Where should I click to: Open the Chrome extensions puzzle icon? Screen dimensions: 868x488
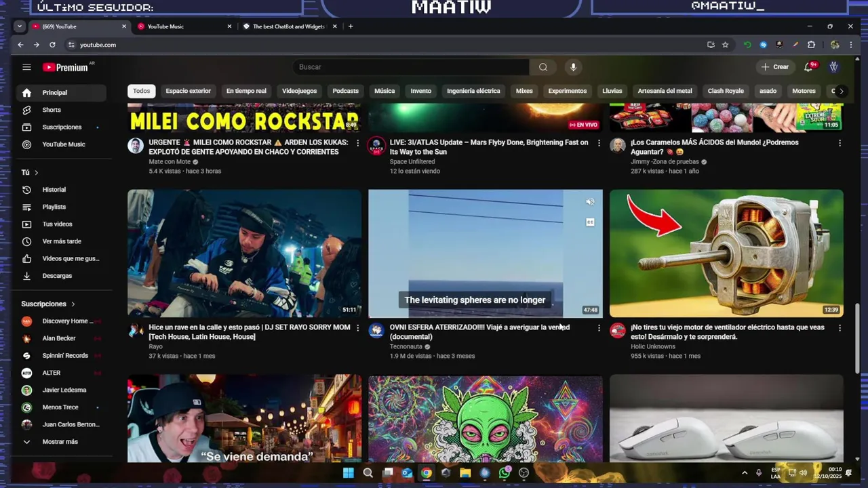811,45
